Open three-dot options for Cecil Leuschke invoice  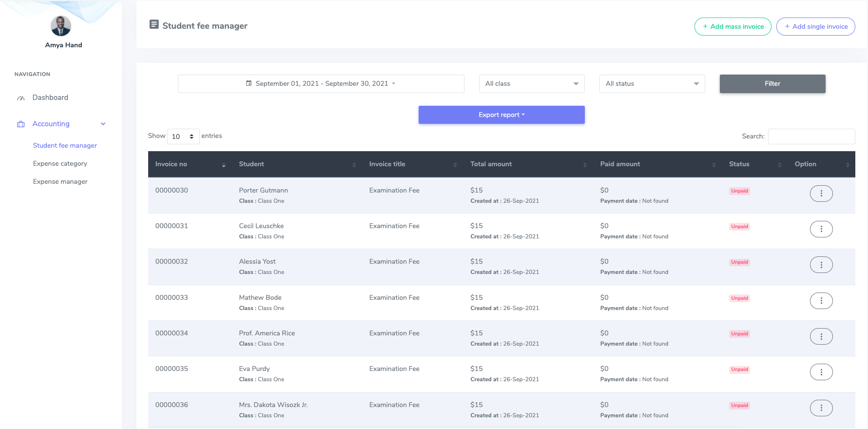[821, 229]
